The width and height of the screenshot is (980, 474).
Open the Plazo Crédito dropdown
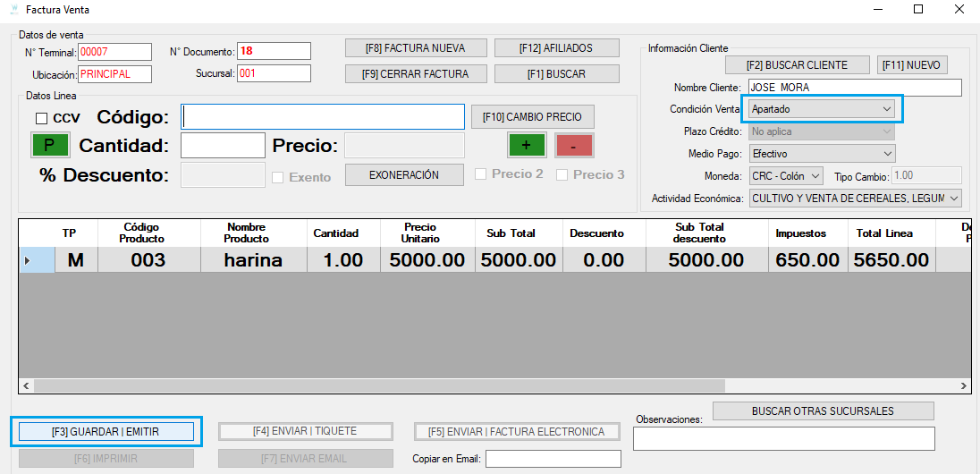[x=822, y=131]
